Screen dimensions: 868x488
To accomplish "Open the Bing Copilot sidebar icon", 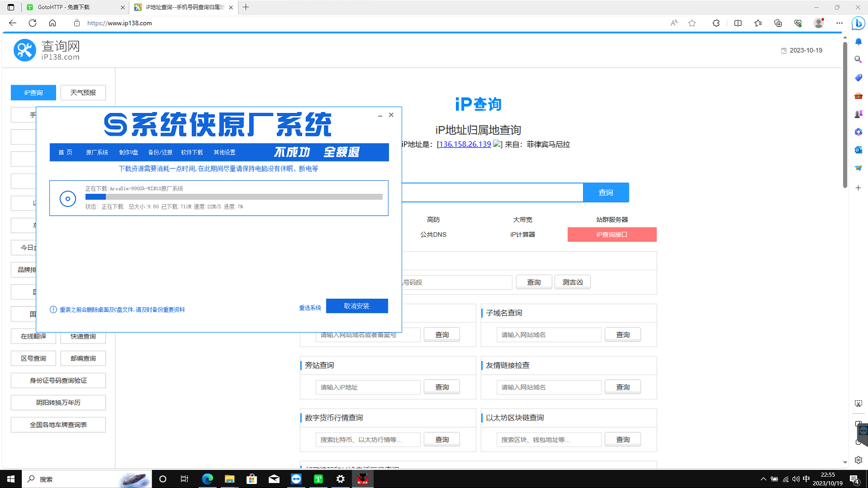I will [x=858, y=23].
